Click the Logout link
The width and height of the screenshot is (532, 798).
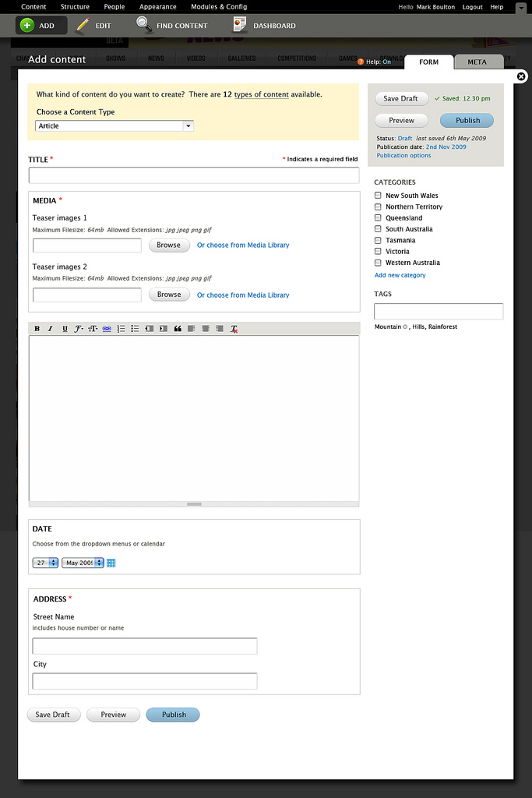[x=473, y=7]
